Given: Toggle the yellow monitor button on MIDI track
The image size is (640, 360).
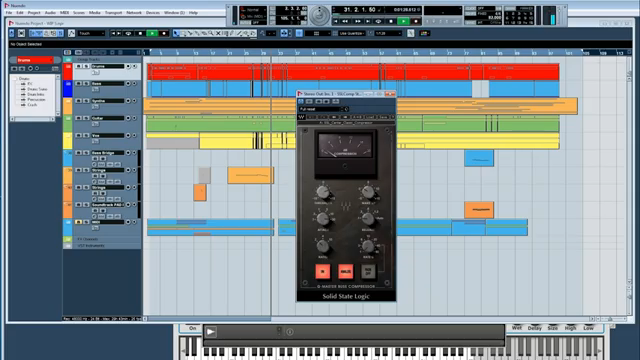Looking at the screenshot, I should click(x=78, y=222).
